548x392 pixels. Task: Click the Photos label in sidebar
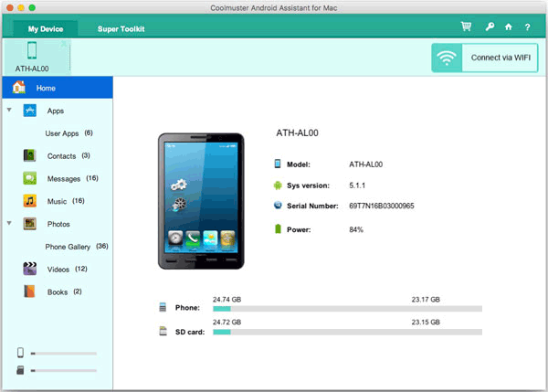(58, 224)
